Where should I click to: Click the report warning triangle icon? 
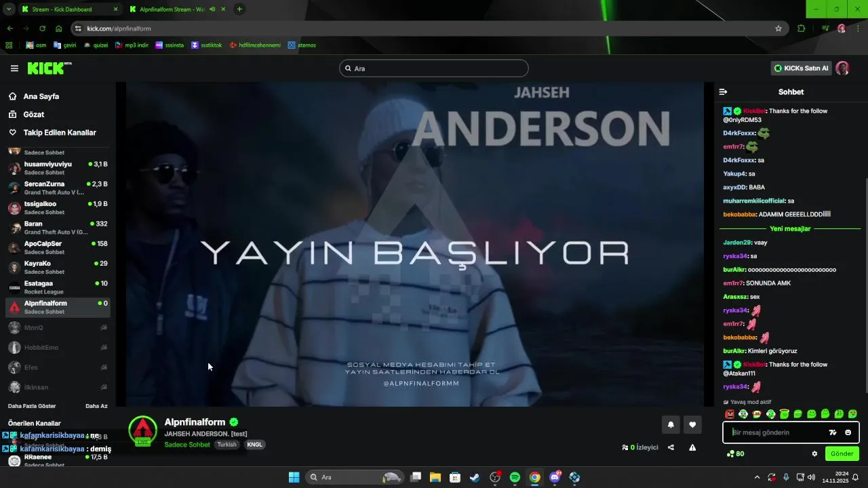coord(692,447)
